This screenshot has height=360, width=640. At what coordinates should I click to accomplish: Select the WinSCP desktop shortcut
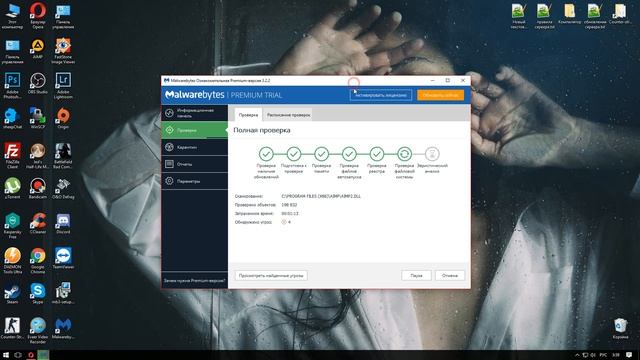(38, 118)
